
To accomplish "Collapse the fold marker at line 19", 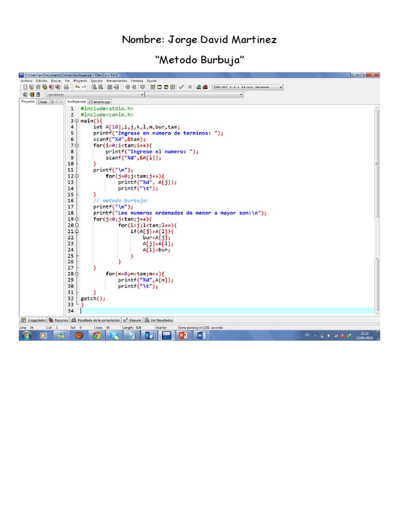I will click(77, 219).
